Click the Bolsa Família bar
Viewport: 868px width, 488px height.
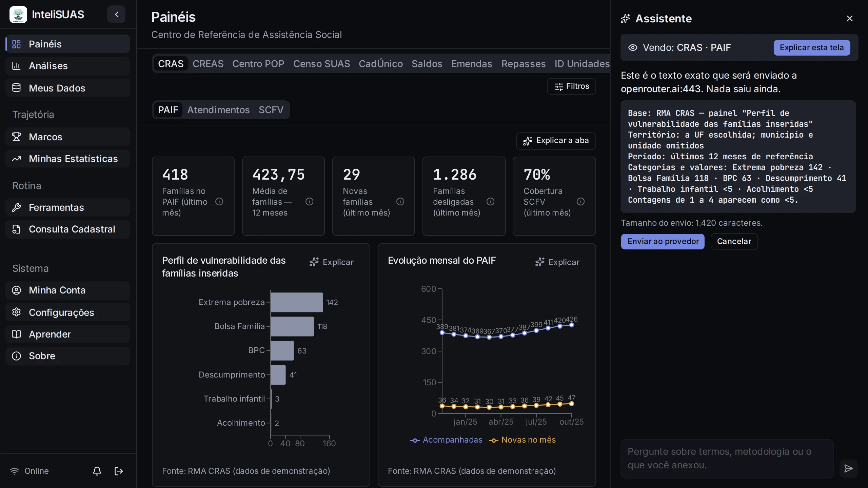292,326
